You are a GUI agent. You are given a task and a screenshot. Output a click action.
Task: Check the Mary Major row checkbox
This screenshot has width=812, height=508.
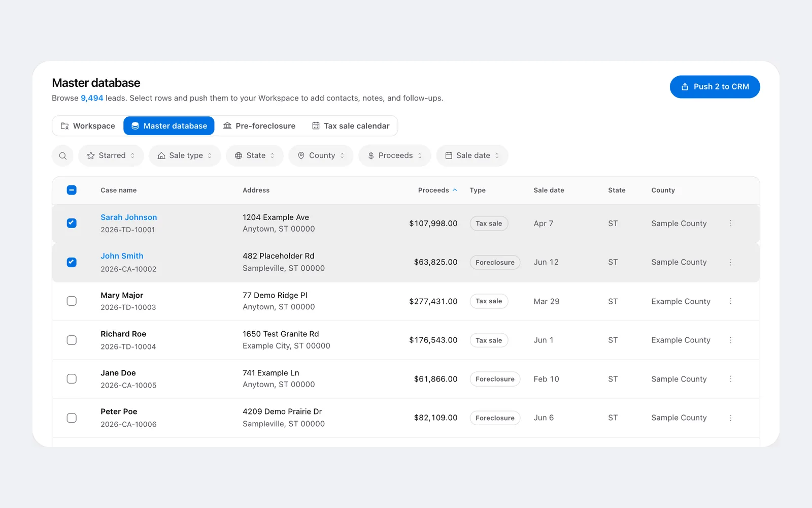coord(72,301)
